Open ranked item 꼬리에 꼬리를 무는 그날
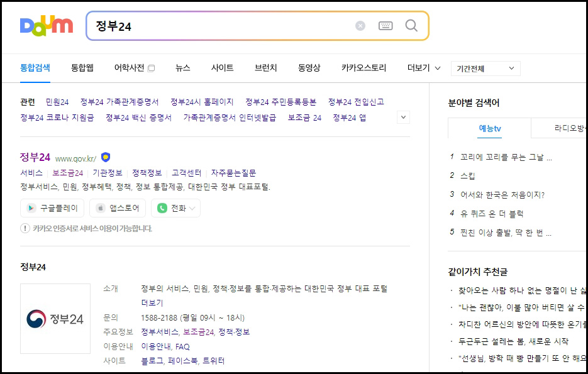This screenshot has width=588, height=374. click(x=506, y=157)
